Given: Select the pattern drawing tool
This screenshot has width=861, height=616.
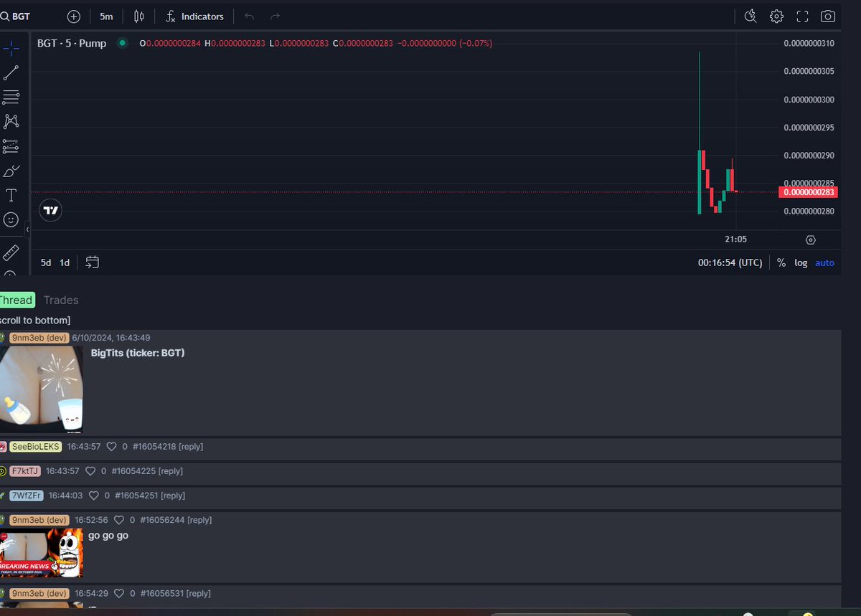Looking at the screenshot, I should 11,121.
